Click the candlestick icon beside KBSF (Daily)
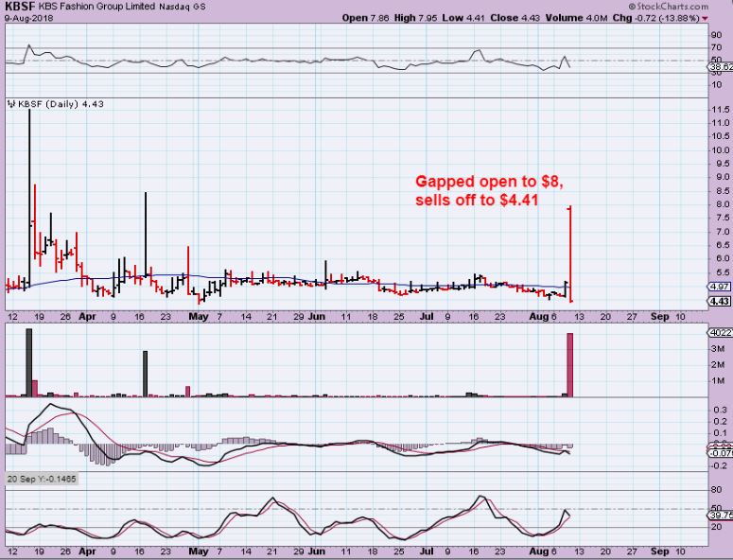This screenshot has height=560, width=733. click(x=11, y=104)
